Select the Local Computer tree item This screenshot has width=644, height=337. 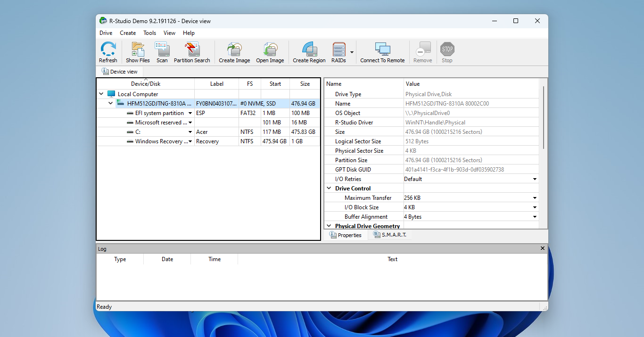coord(138,94)
